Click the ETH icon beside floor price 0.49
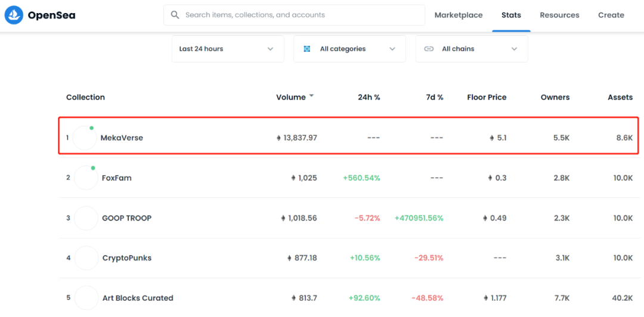This screenshot has width=644, height=317. 485,218
